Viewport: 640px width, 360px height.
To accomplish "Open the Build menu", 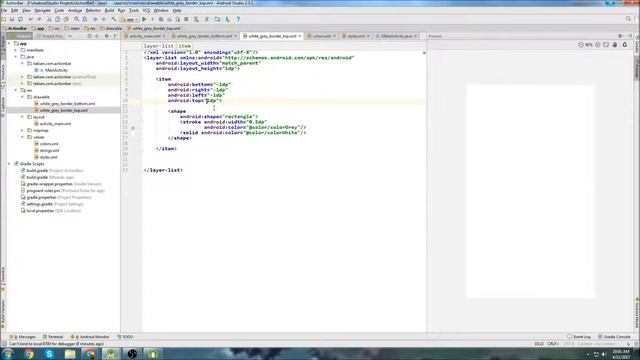I will 109,10.
